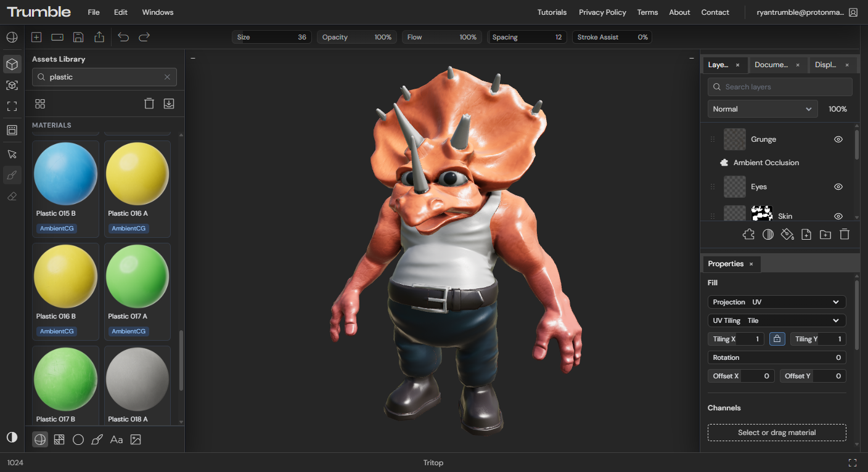
Task: Click Select or drag material button
Action: (x=776, y=433)
